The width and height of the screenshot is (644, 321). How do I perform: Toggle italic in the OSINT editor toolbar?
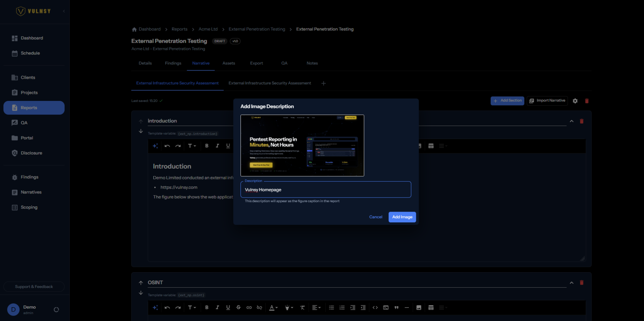pos(218,308)
